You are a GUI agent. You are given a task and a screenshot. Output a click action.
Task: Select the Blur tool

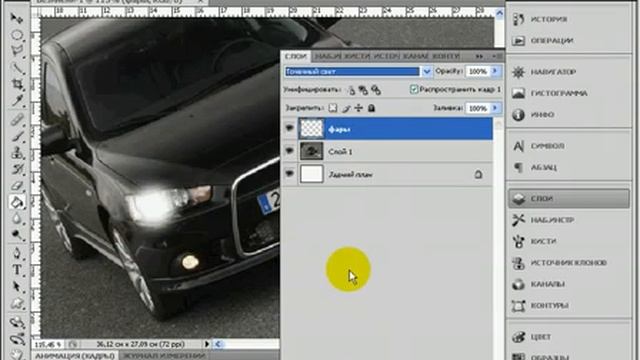click(x=17, y=219)
